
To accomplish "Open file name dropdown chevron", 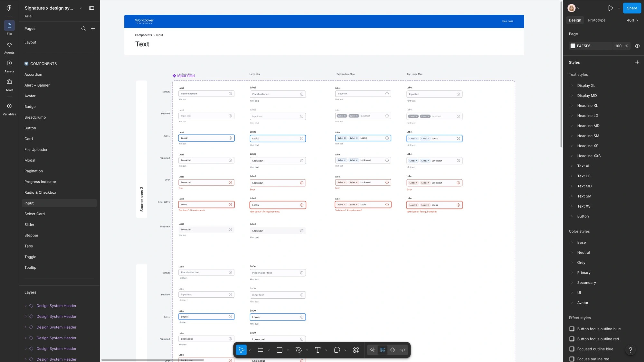I will click(x=81, y=8).
